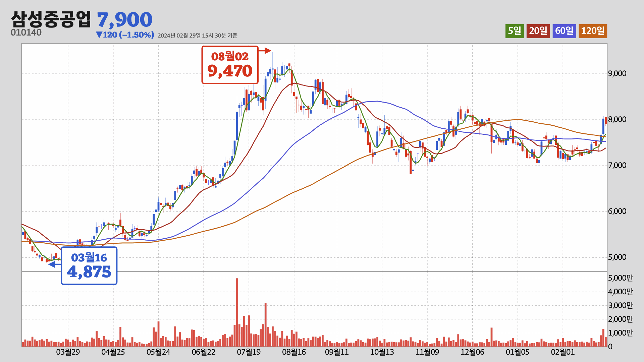Screen dimensions: 644x362
Task: Click the 10월13 date axis label
Action: pos(382,352)
